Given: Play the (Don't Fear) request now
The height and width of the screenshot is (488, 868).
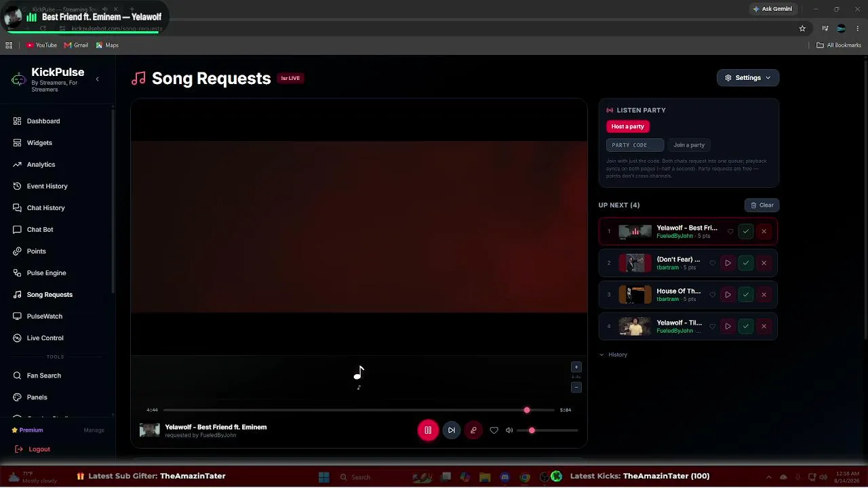Looking at the screenshot, I should coord(728,263).
